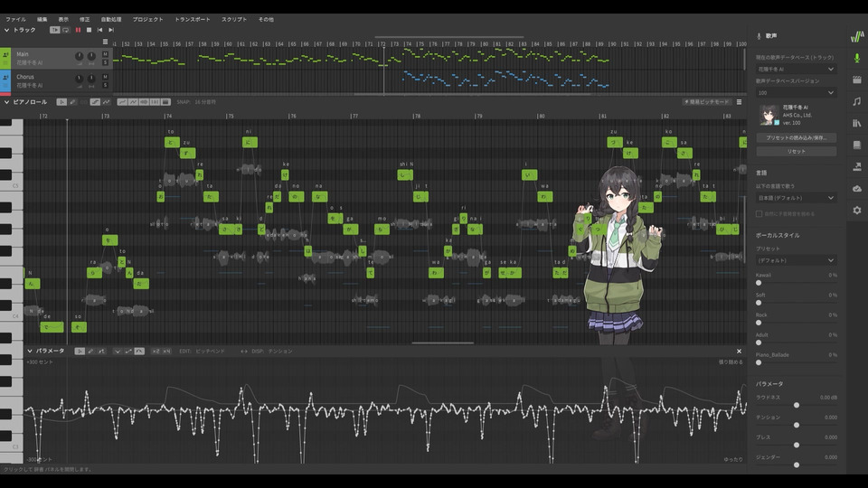868x488 pixels.
Task: Open the 自動処理 menu
Action: pos(110,19)
